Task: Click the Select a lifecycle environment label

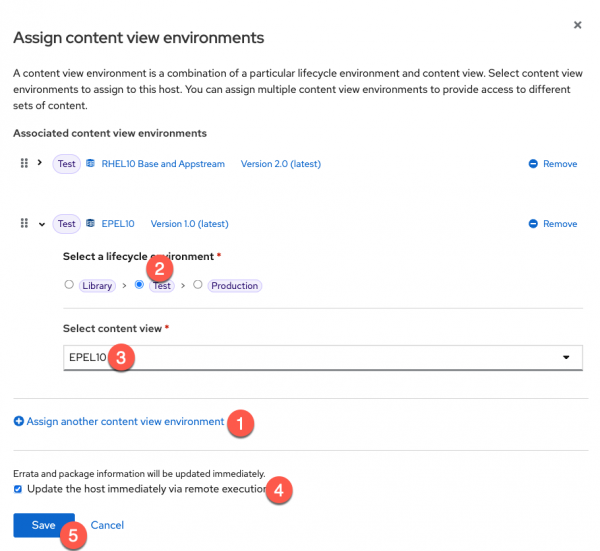Action: pos(138,256)
